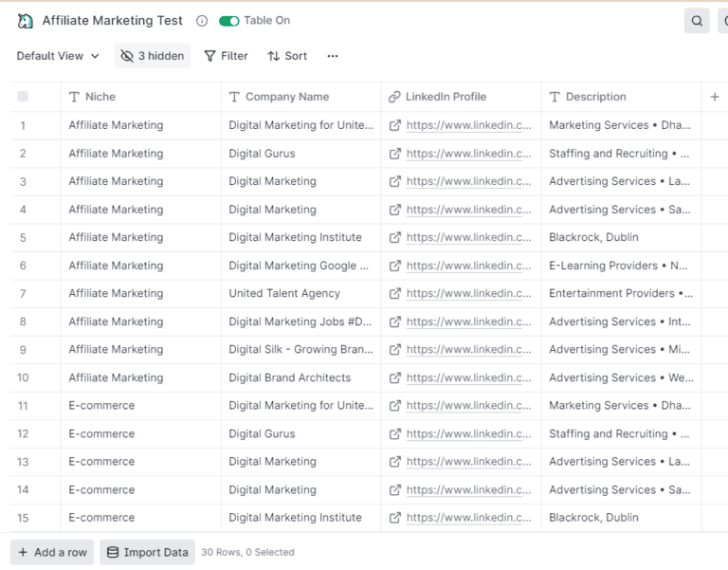728x570 pixels.
Task: Open the Sort options
Action: click(x=287, y=56)
